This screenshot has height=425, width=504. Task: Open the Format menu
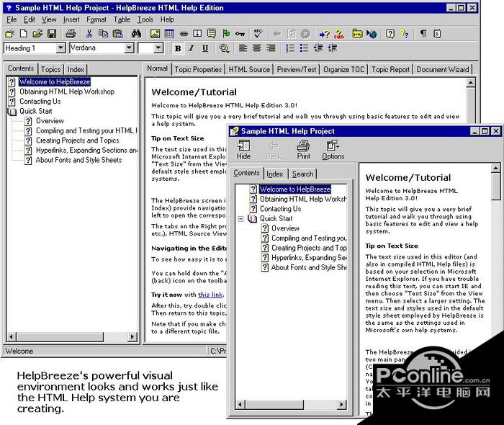pos(96,19)
